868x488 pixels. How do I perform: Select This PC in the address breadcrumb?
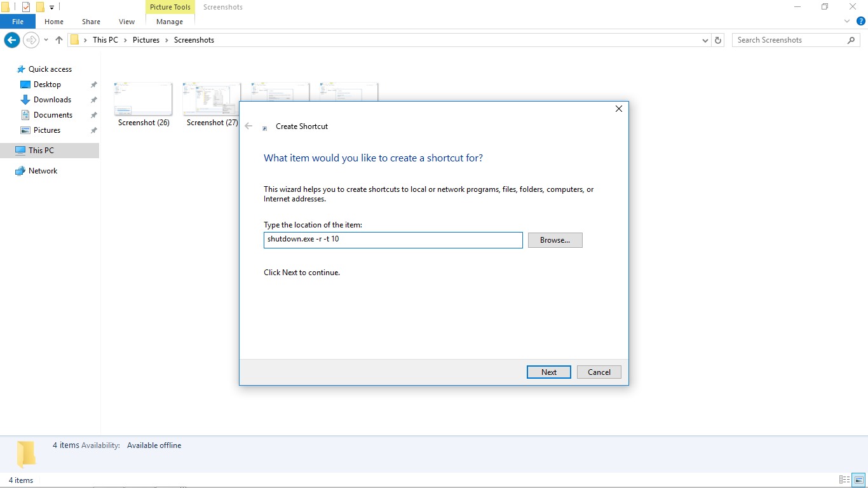[x=105, y=40]
